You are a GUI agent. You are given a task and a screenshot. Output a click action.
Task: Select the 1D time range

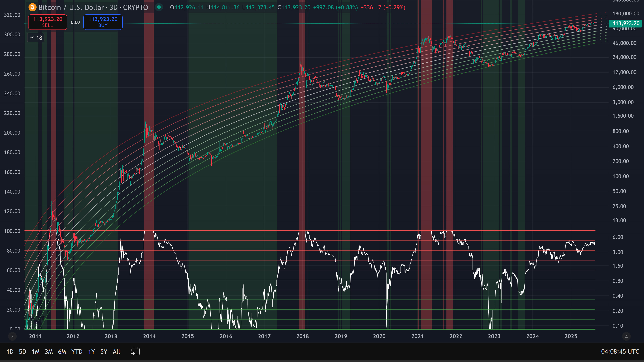[x=10, y=351]
